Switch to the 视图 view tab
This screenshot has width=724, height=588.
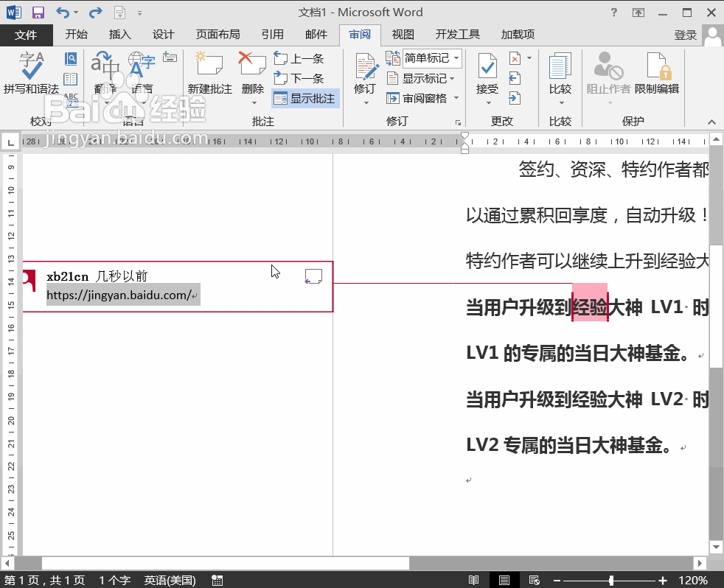coord(403,35)
